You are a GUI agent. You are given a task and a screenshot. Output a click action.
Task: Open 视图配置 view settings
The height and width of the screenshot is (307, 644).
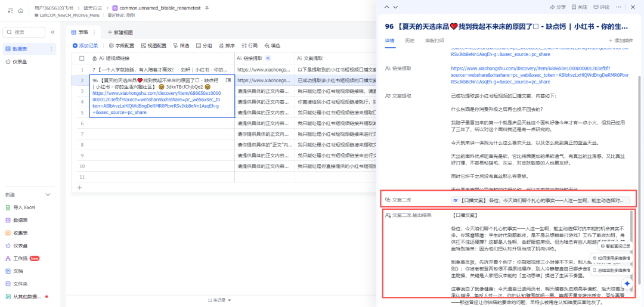tap(154, 45)
